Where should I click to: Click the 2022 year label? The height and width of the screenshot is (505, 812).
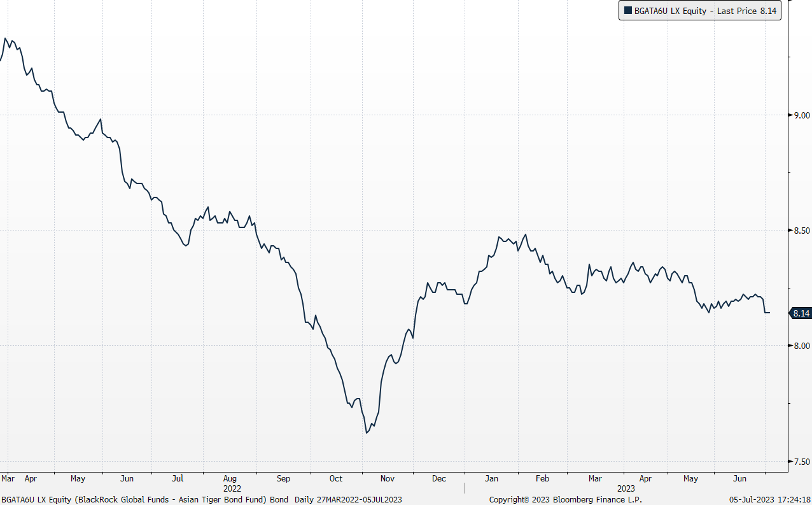tap(232, 488)
